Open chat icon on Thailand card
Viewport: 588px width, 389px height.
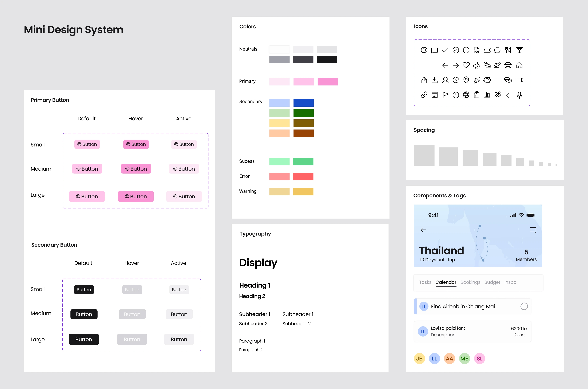[533, 230]
